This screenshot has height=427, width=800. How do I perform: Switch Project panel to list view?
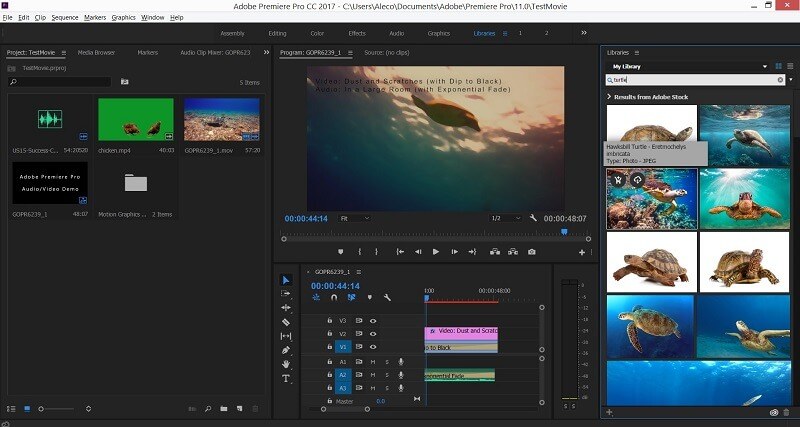click(x=11, y=409)
